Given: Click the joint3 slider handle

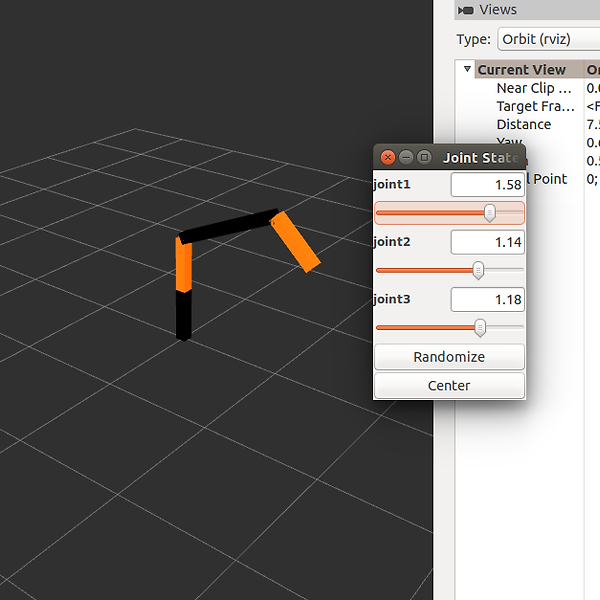Looking at the screenshot, I should tap(480, 327).
